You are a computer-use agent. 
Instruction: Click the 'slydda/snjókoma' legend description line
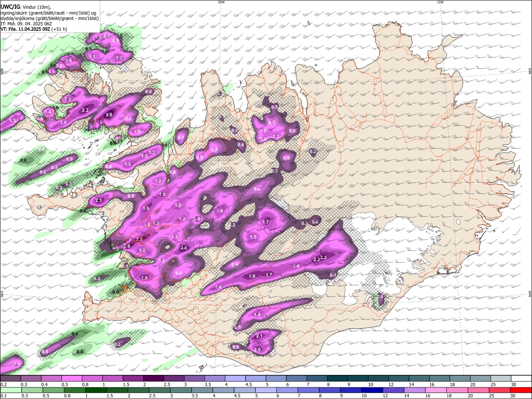[x=49, y=18]
